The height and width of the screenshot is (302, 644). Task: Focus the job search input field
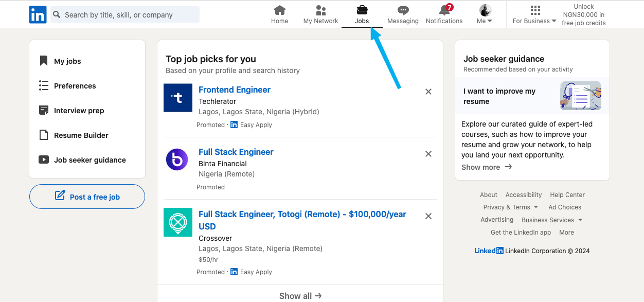pyautogui.click(x=125, y=14)
